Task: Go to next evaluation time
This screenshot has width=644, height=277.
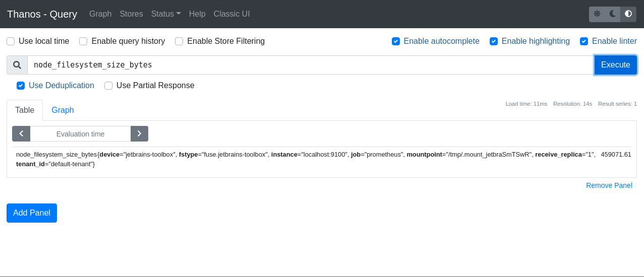Action: point(139,134)
